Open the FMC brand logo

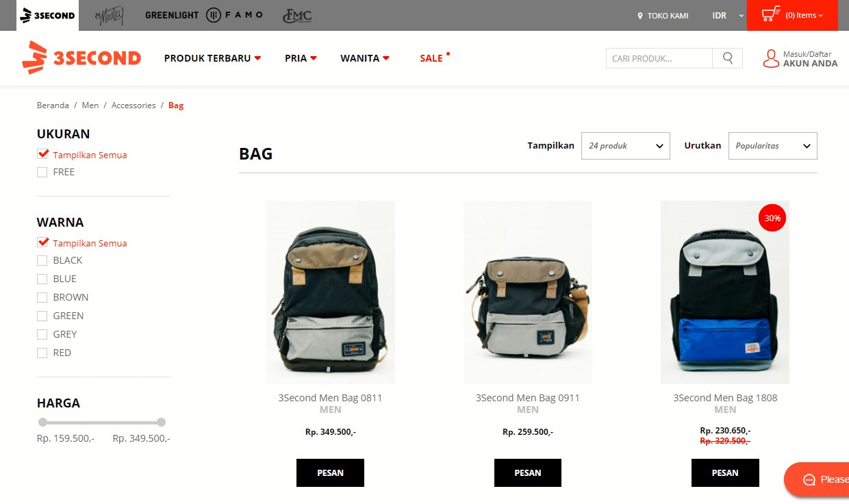pyautogui.click(x=297, y=15)
